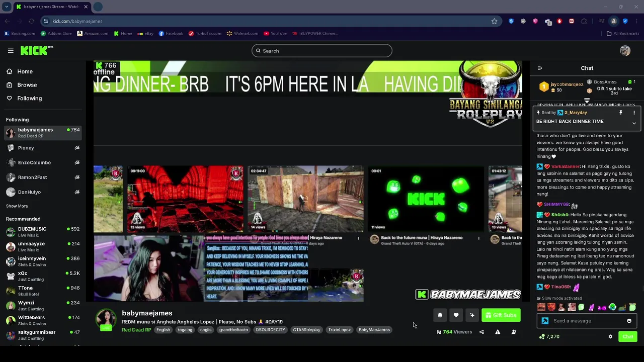Open Pioney in following list
Image resolution: width=644 pixels, height=362 pixels.
(43, 148)
